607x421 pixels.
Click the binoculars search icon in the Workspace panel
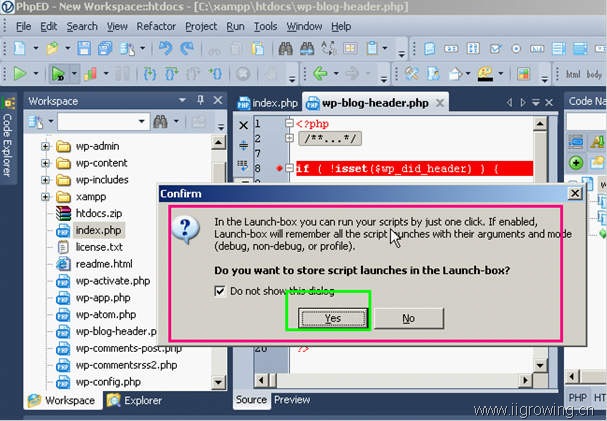160,122
